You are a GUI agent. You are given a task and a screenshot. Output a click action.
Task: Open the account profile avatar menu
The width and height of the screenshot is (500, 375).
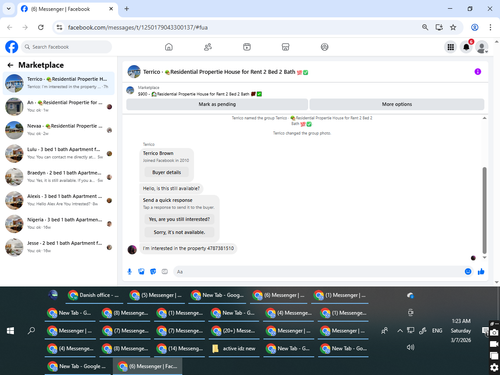482,47
